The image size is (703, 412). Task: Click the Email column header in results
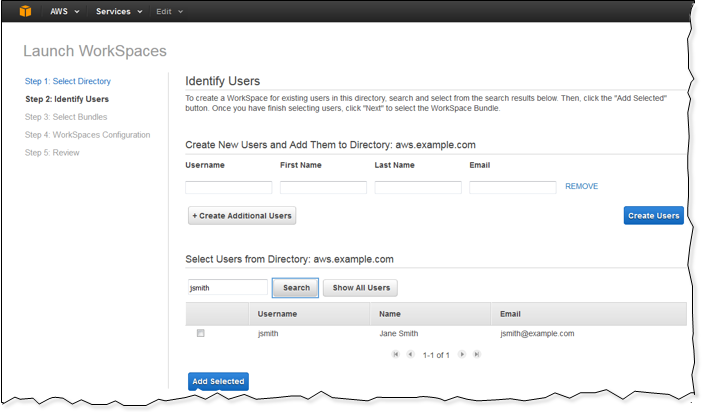(x=589, y=314)
